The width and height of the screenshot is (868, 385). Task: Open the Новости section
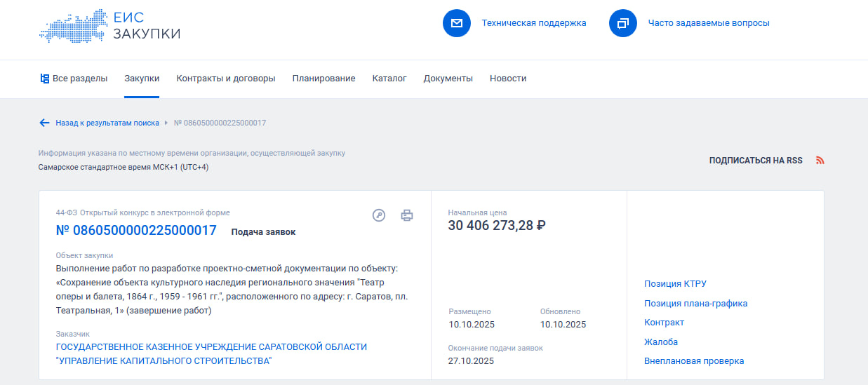click(508, 79)
